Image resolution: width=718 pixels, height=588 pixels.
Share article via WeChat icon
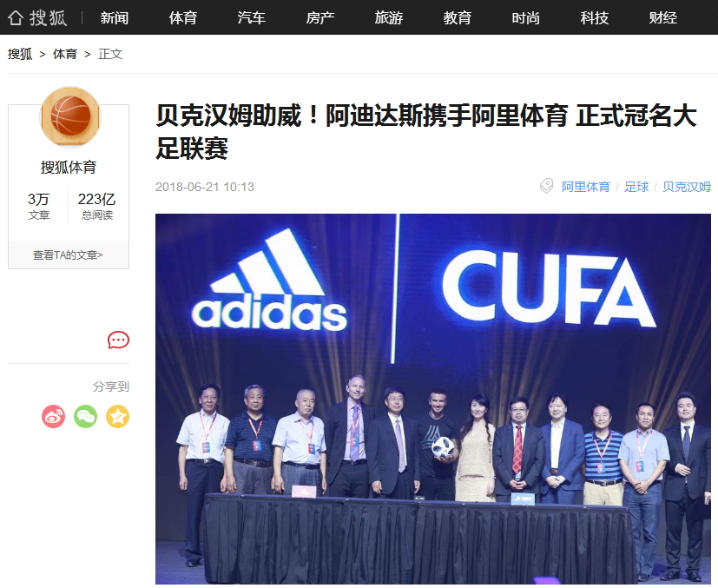click(x=86, y=416)
